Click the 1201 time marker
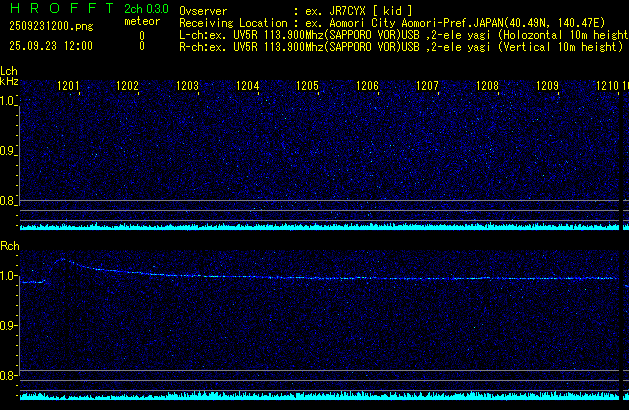Image resolution: width=629 pixels, height=410 pixels. tap(68, 87)
